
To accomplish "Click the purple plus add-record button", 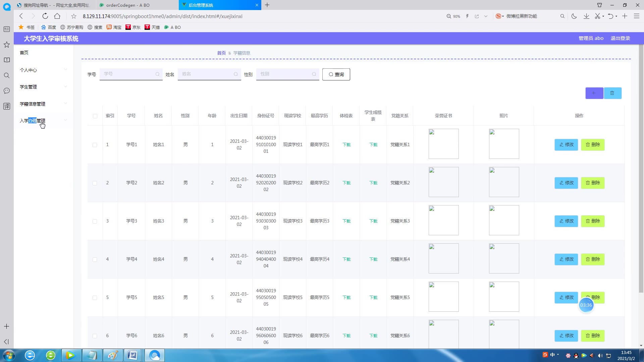I will coord(594,93).
